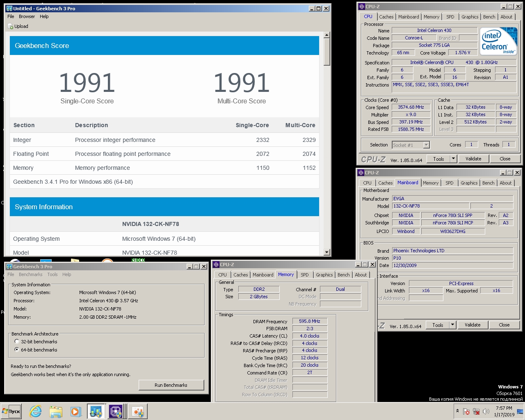Click Close button in top CPU-Z window

pyautogui.click(x=505, y=159)
